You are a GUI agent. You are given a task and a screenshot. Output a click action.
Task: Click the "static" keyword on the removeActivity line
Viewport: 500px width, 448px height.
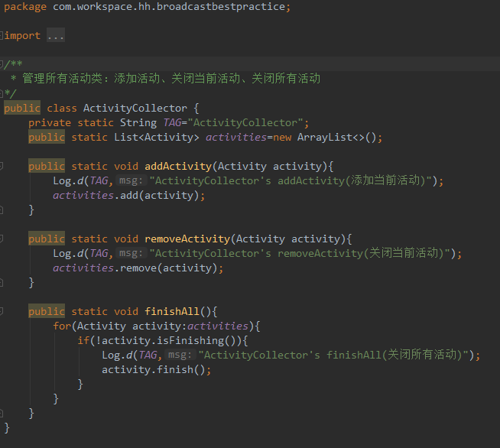point(89,239)
